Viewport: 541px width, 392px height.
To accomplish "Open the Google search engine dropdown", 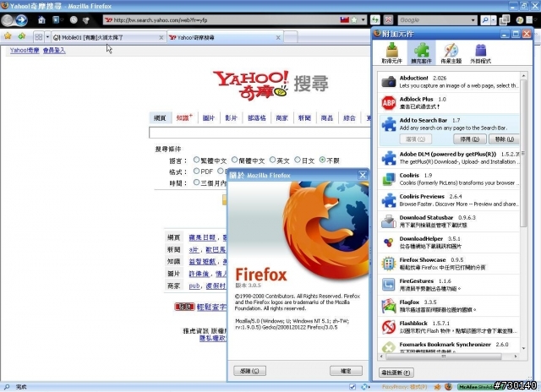I will (473, 20).
